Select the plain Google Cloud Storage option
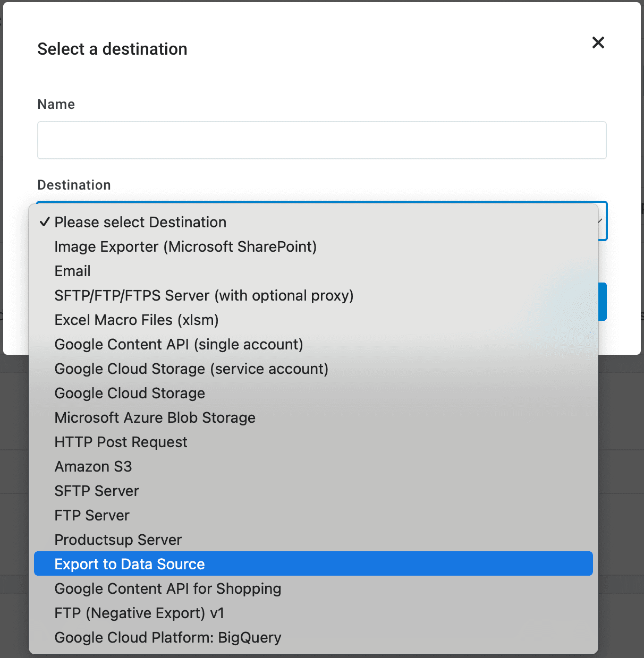 tap(130, 394)
